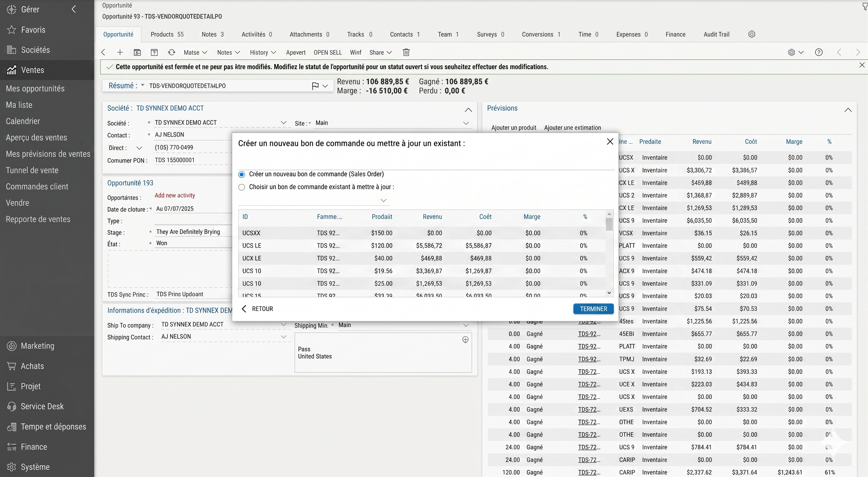Switch to the Attachments tab
868x477 pixels.
coord(309,34)
